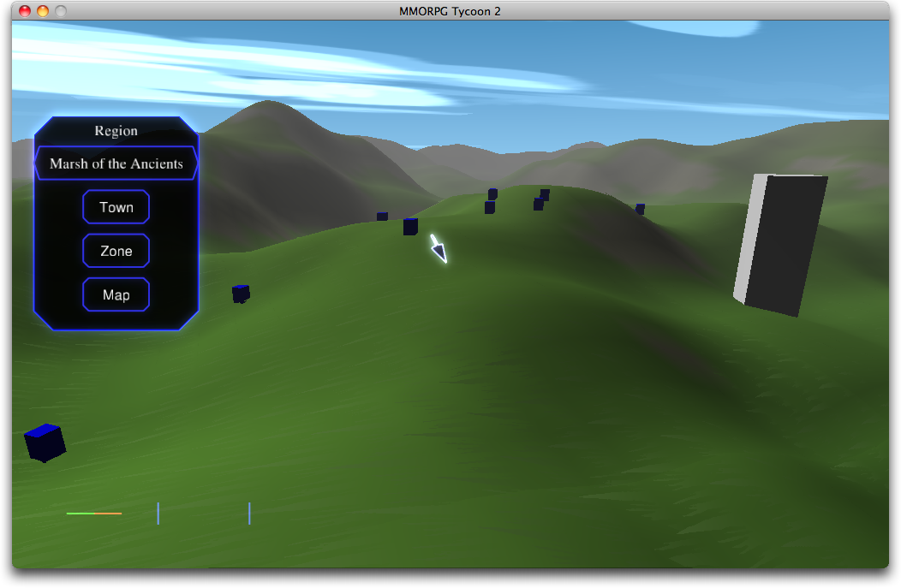Open the Map button

[x=116, y=294]
